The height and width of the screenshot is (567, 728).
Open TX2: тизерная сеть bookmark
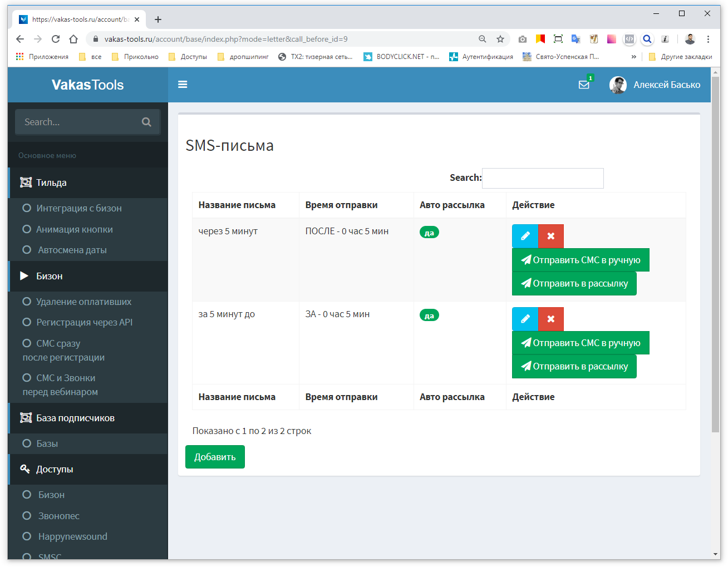pyautogui.click(x=315, y=57)
